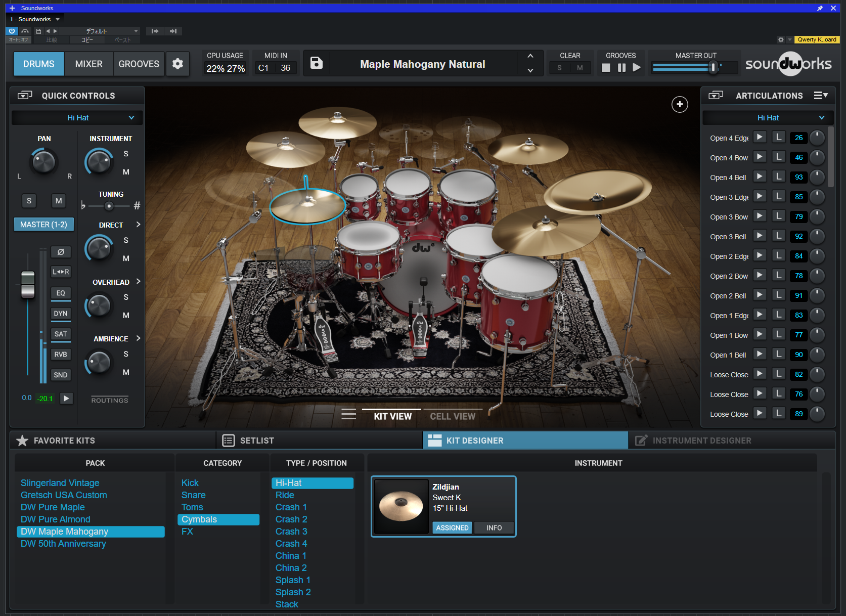This screenshot has width=846, height=616.
Task: Stop groove playback
Action: pyautogui.click(x=606, y=67)
